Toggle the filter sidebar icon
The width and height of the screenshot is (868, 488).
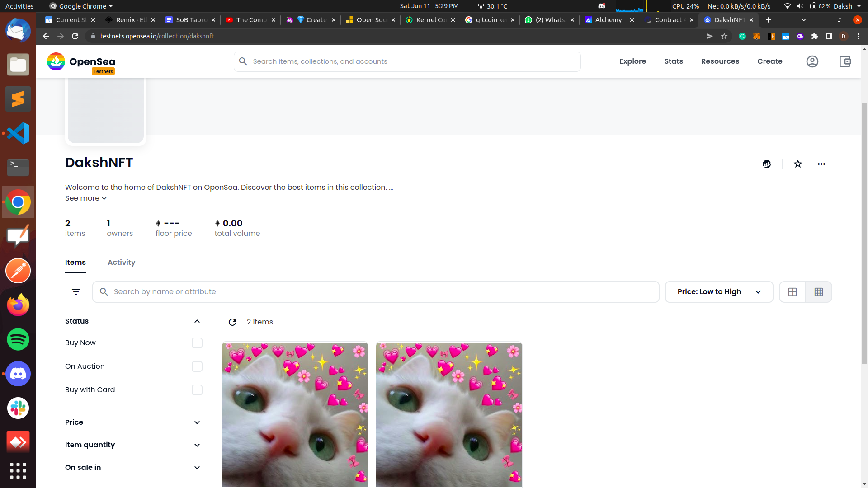coord(76,292)
